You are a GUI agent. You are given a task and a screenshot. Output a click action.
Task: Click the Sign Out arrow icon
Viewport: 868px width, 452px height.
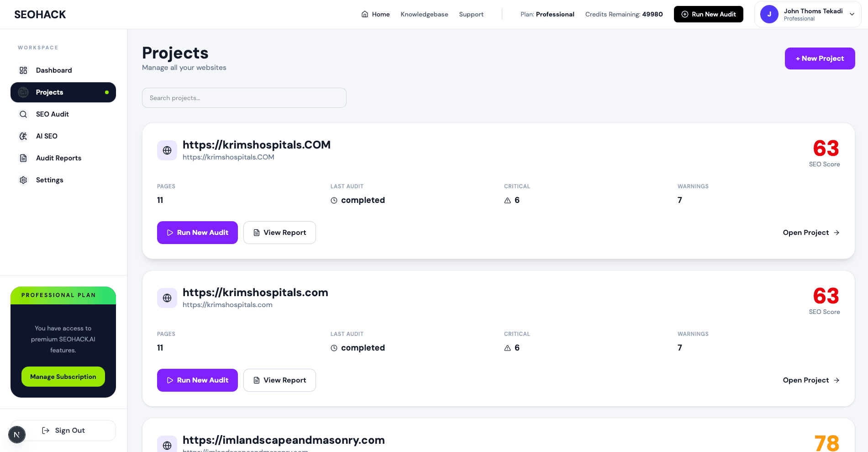46,431
